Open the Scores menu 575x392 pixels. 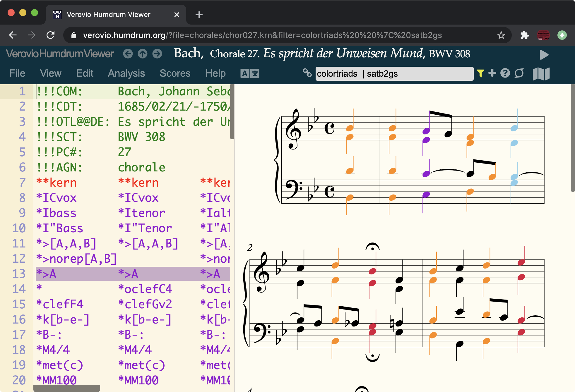click(x=175, y=73)
